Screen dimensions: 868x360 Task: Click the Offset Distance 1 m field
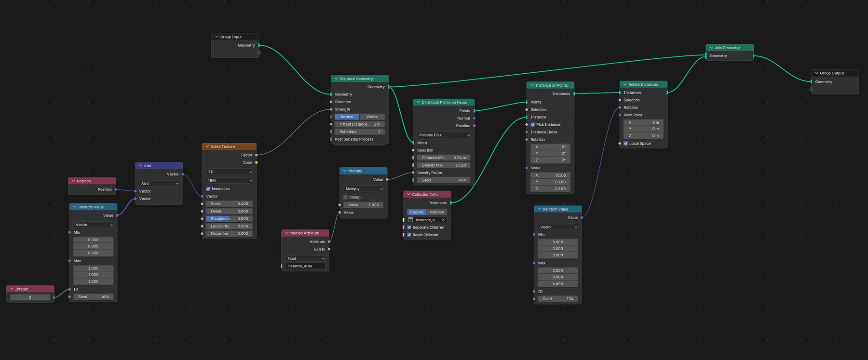tap(360, 124)
